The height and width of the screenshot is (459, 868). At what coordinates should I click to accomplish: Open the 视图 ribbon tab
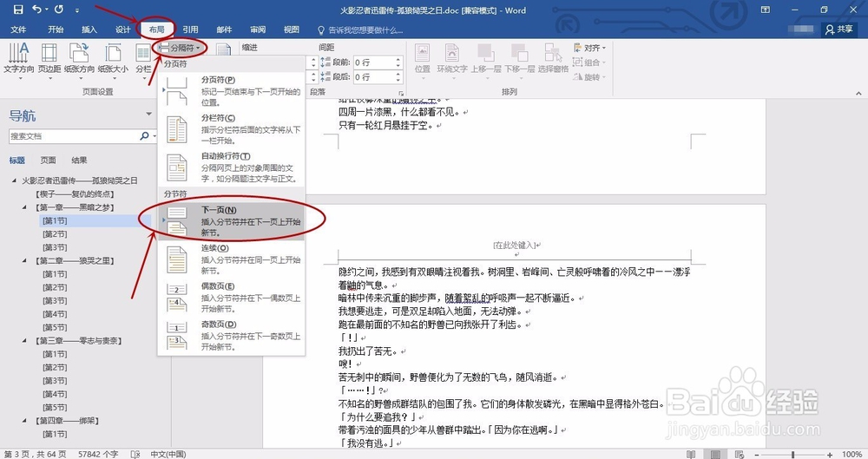(x=292, y=30)
